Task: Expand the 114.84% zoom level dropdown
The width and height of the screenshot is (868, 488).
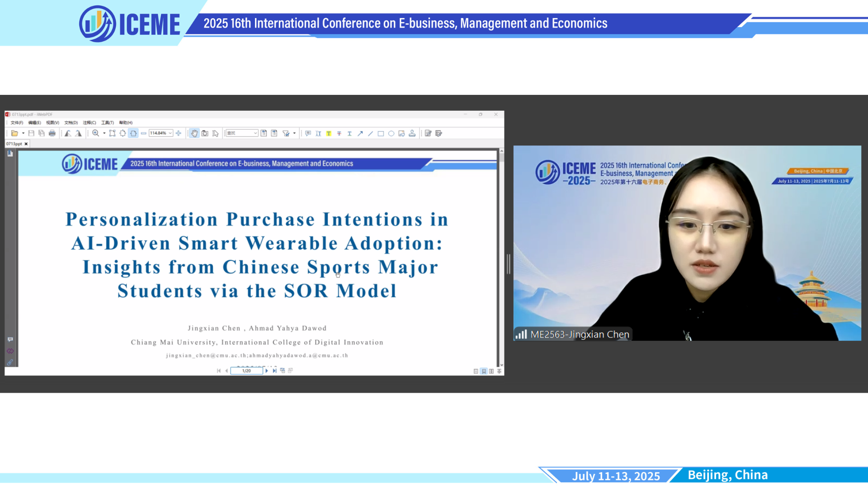Action: pyautogui.click(x=170, y=133)
